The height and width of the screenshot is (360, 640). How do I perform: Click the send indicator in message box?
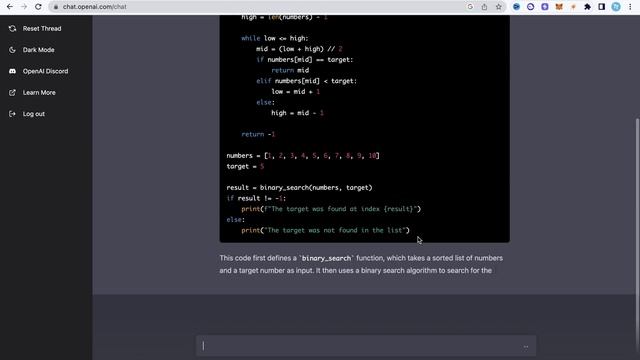526,347
